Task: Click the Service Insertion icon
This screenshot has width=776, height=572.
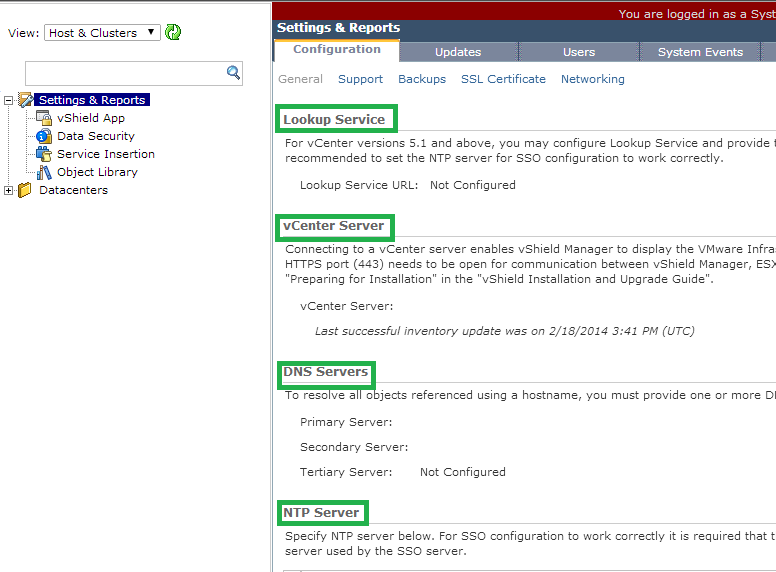Action: click(x=44, y=154)
